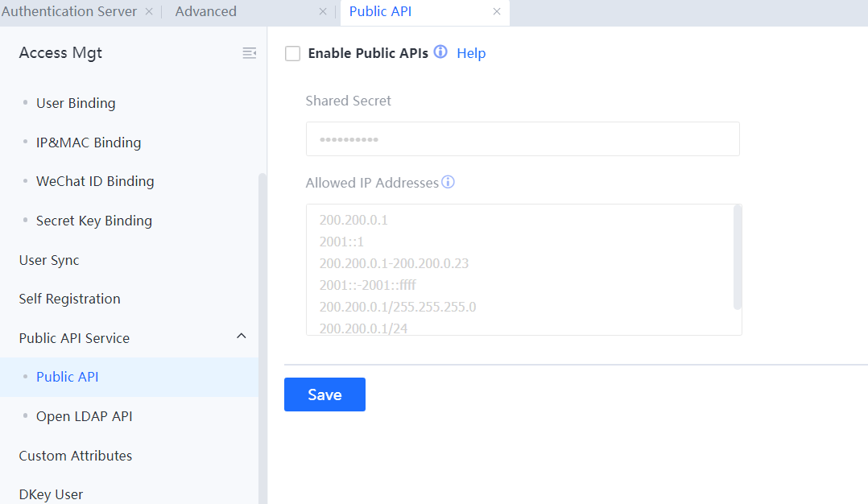Close the Authentication Server tab
Viewport: 868px width, 504px height.
click(149, 12)
